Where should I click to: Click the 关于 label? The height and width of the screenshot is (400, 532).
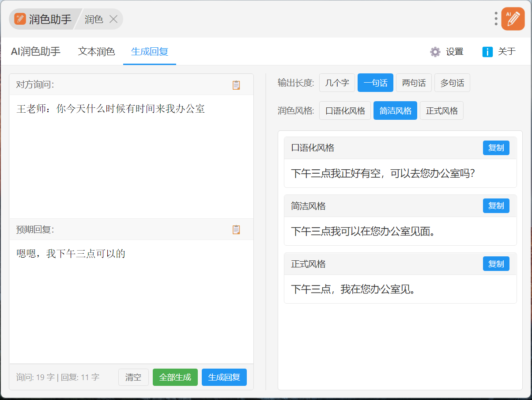click(507, 52)
